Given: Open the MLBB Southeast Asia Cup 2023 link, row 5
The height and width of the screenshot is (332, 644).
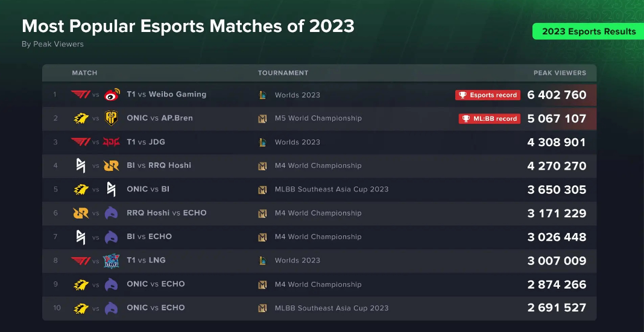Looking at the screenshot, I should (x=332, y=190).
